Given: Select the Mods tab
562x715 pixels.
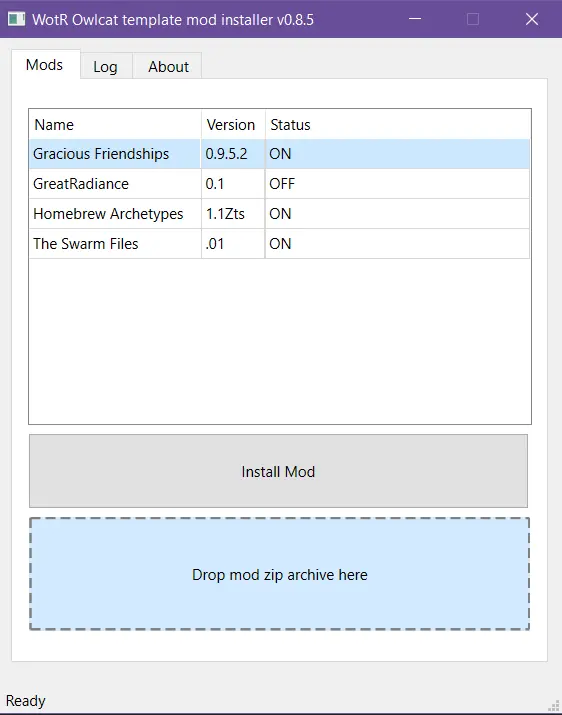Looking at the screenshot, I should pyautogui.click(x=45, y=65).
